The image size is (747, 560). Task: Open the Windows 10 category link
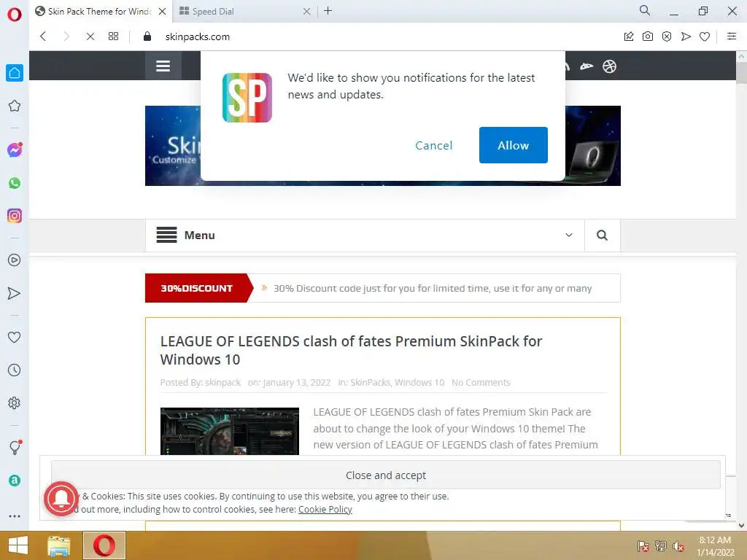[x=419, y=382]
